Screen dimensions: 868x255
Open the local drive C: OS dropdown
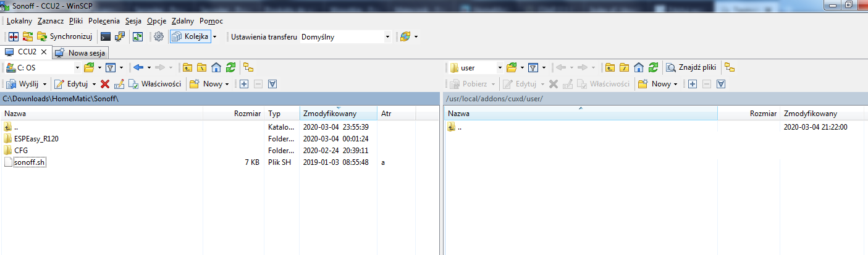(x=43, y=67)
